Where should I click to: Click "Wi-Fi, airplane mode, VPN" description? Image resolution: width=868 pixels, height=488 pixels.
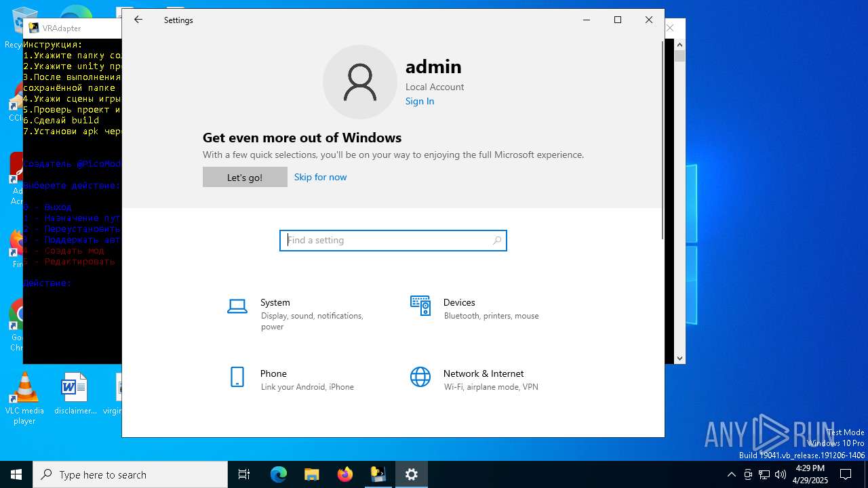(x=491, y=387)
